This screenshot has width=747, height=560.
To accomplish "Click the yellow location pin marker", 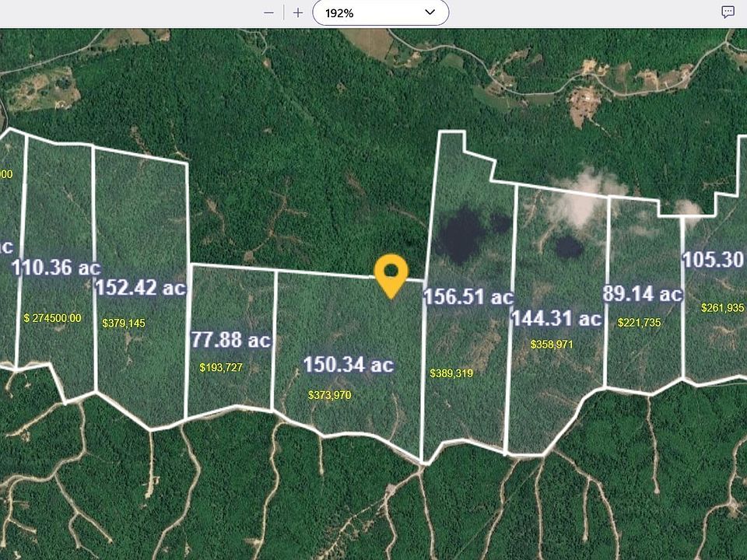I will point(391,276).
